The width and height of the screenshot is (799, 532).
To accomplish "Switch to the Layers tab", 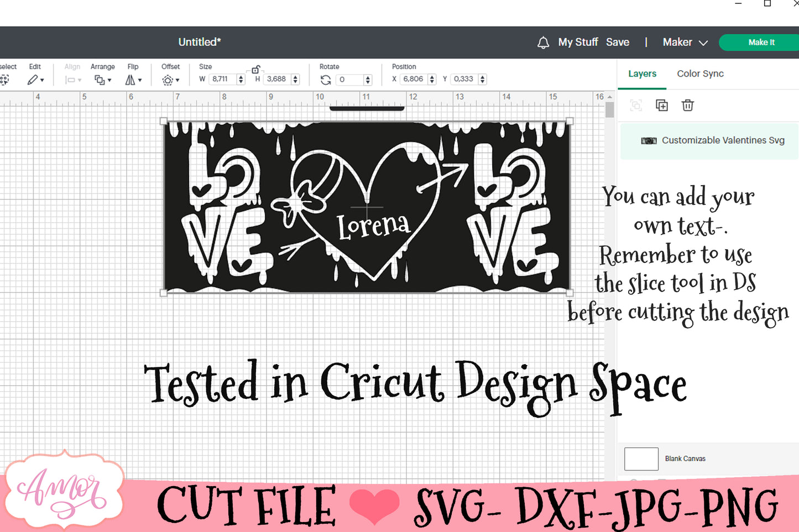I will pyautogui.click(x=642, y=74).
